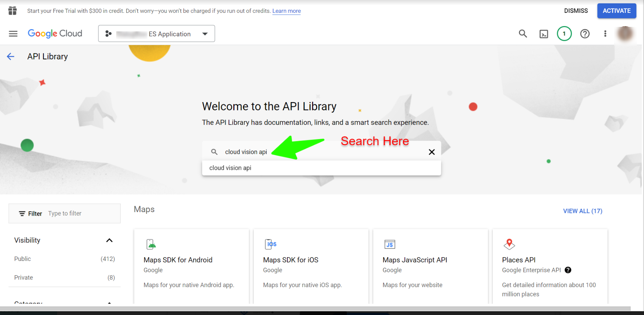Image resolution: width=644 pixels, height=315 pixels.
Task: Open the three-dot more options menu
Action: pyautogui.click(x=605, y=34)
